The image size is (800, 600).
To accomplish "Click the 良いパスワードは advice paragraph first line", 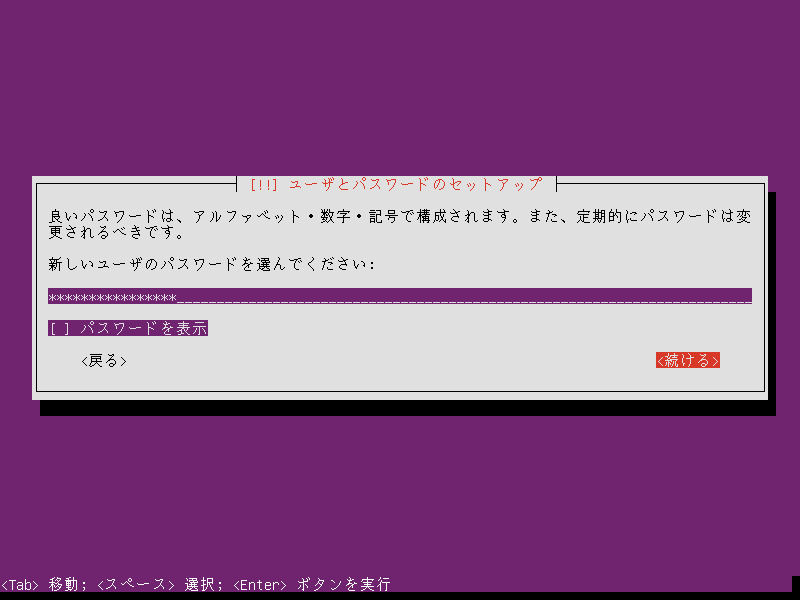I will point(400,216).
